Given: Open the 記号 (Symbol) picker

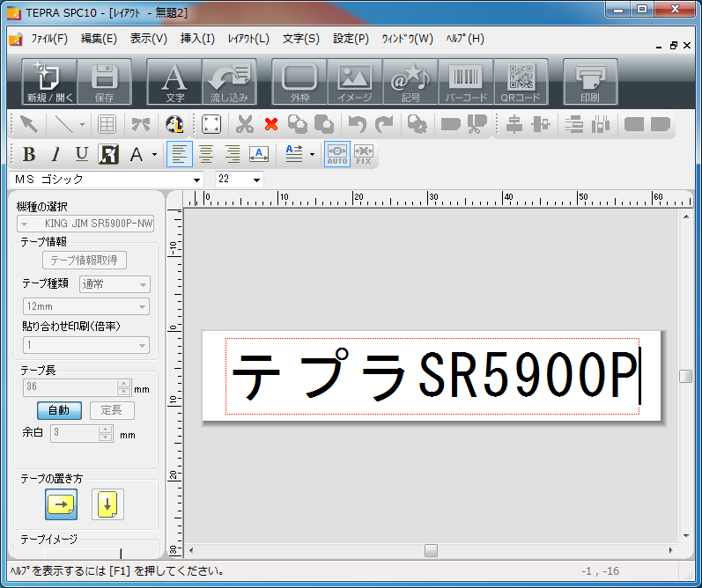Looking at the screenshot, I should (x=410, y=82).
